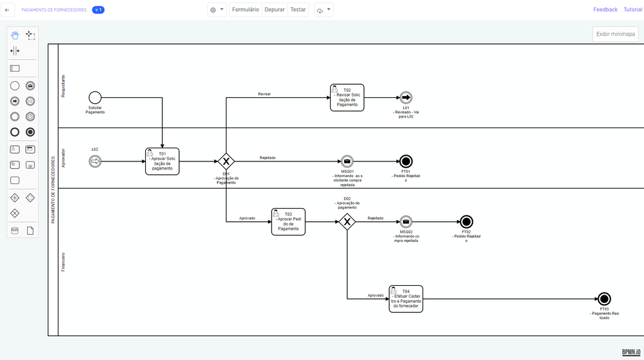The height and width of the screenshot is (360, 644).
Task: Toggle the Exibir minimapa button
Action: (615, 34)
